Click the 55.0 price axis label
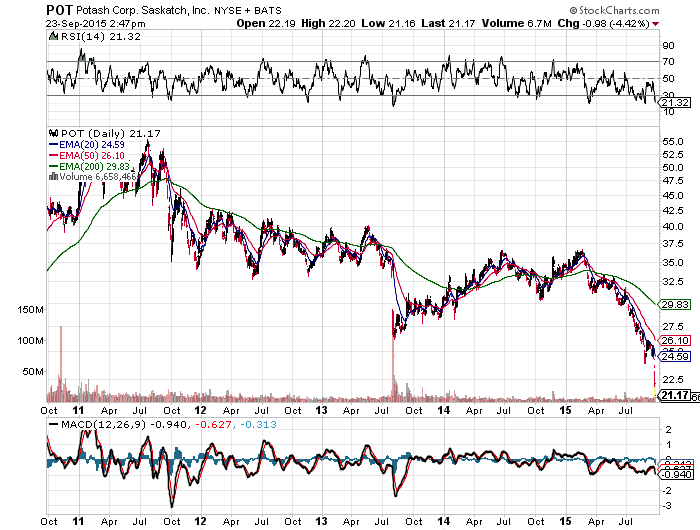 [x=673, y=142]
